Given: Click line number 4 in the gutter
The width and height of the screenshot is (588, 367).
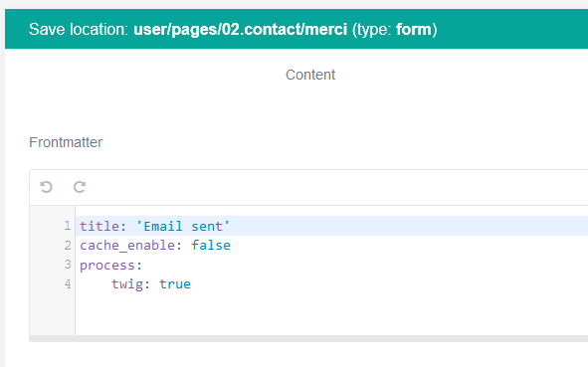Looking at the screenshot, I should (x=68, y=283).
